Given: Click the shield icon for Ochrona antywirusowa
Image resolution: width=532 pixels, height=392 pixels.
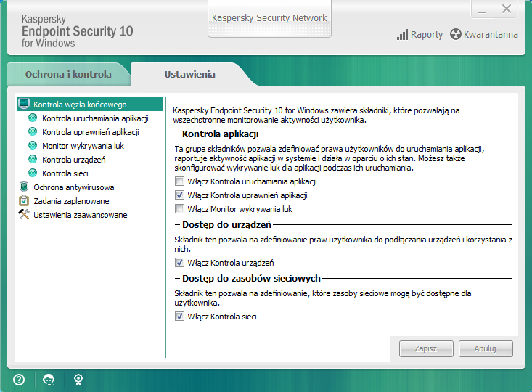Looking at the screenshot, I should 24,187.
